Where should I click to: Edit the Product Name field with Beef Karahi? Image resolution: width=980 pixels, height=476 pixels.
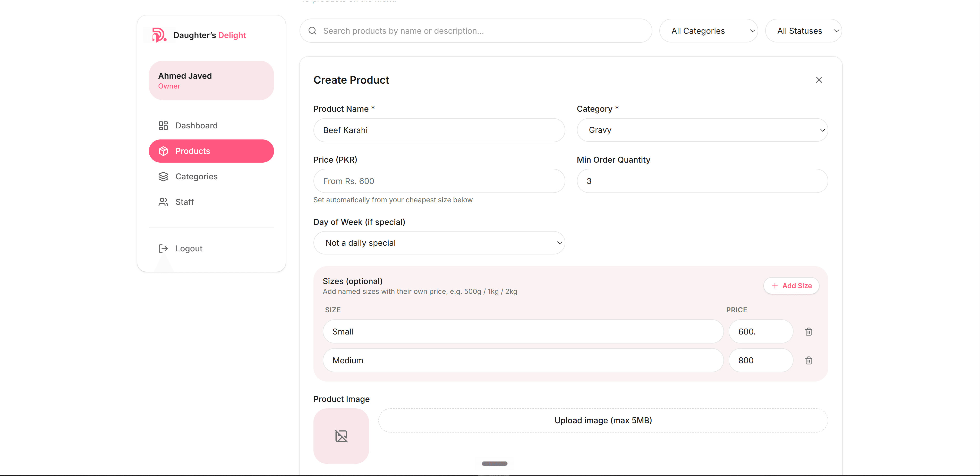click(439, 130)
